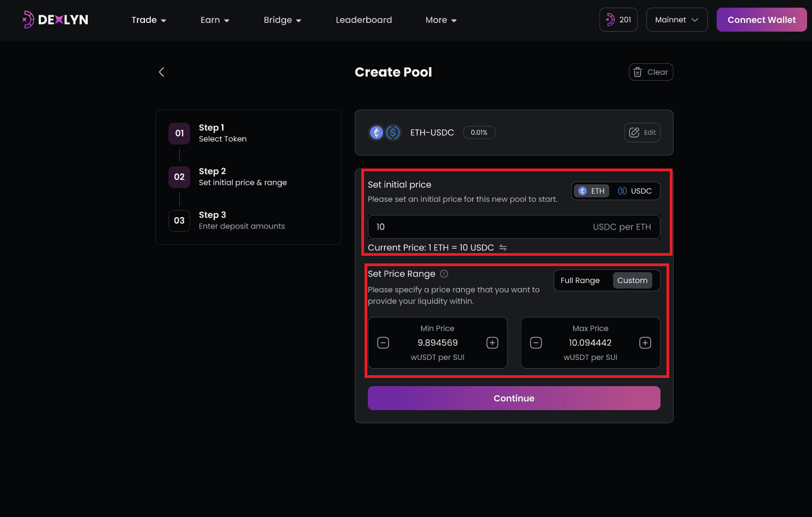Open the points badge showing 201
812x517 pixels.
click(618, 20)
